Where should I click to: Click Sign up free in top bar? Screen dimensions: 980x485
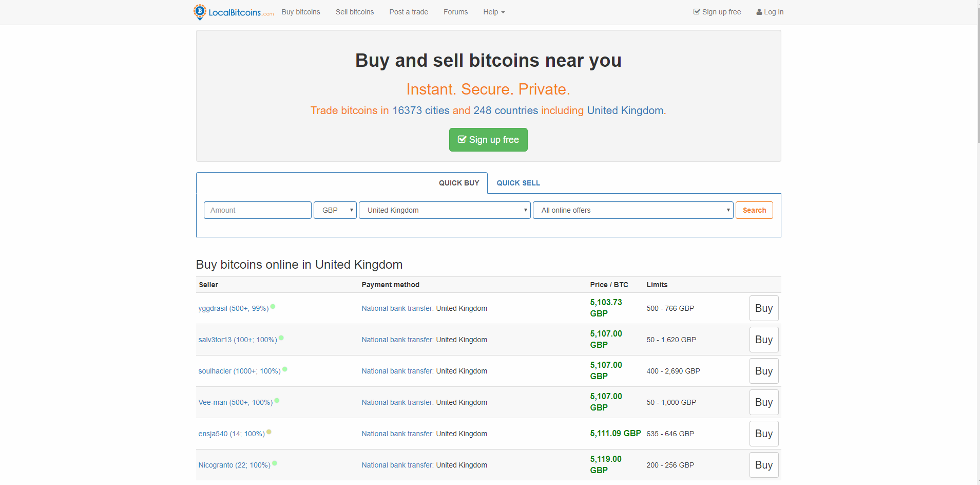(717, 12)
